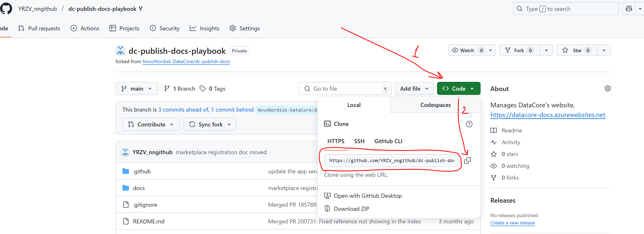Viewport: 644px width, 234px height.
Task: View the 0 Tags link
Action: (212, 89)
